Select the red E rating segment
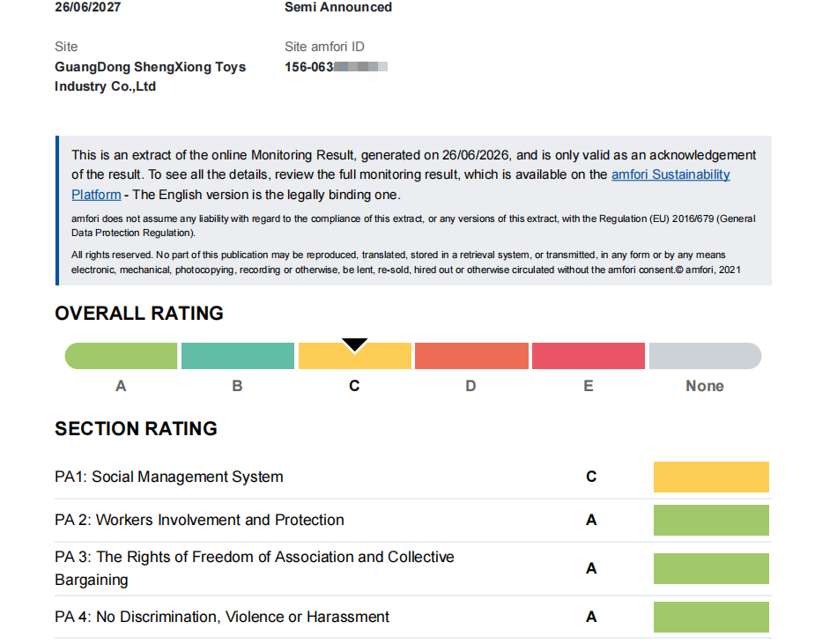Image resolution: width=815 pixels, height=644 pixels. (x=589, y=356)
